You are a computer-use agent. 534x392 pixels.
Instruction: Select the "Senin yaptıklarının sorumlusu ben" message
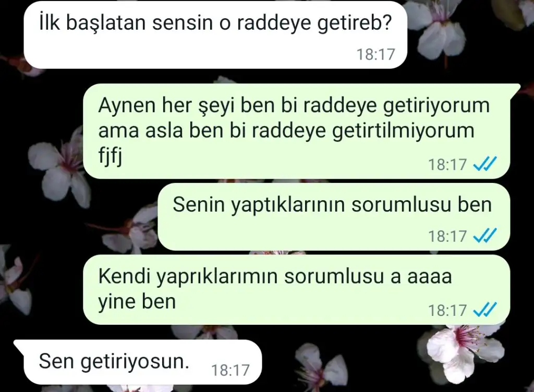coord(334,217)
